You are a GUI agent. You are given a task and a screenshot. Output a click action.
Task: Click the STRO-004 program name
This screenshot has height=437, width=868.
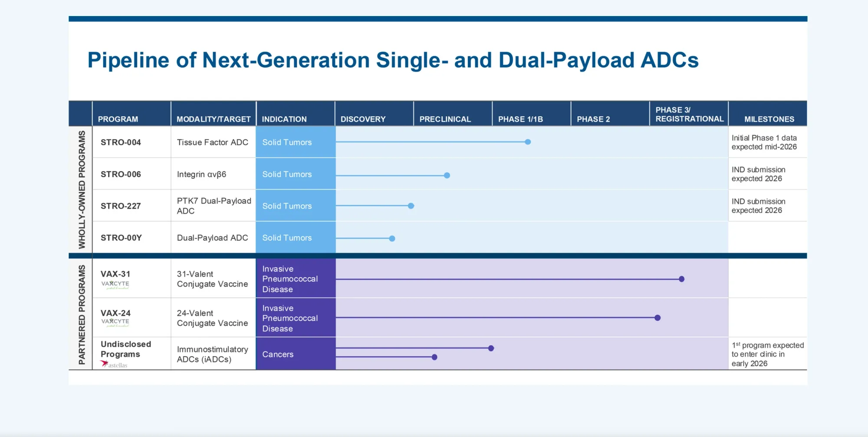tap(121, 142)
